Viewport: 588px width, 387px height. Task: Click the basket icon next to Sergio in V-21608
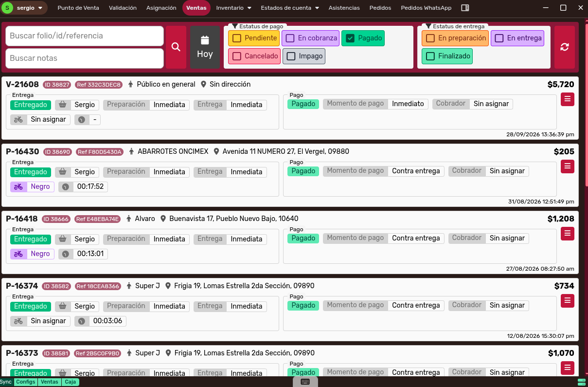pyautogui.click(x=63, y=105)
